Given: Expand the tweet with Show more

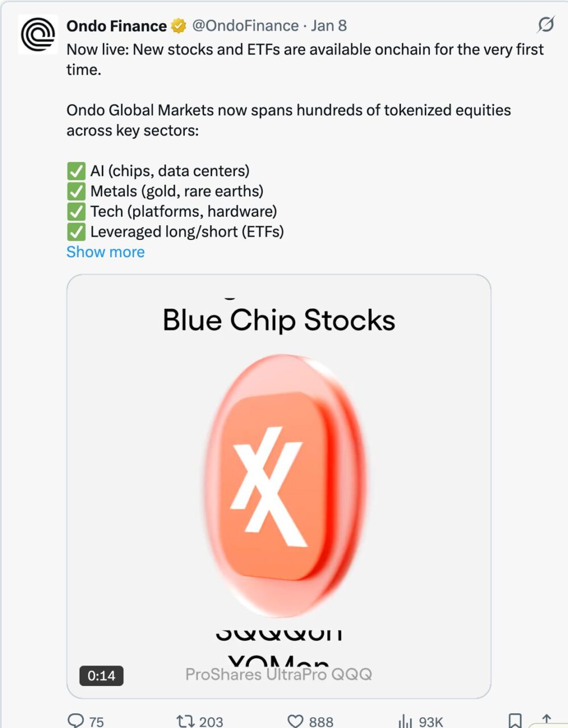Looking at the screenshot, I should (x=105, y=252).
